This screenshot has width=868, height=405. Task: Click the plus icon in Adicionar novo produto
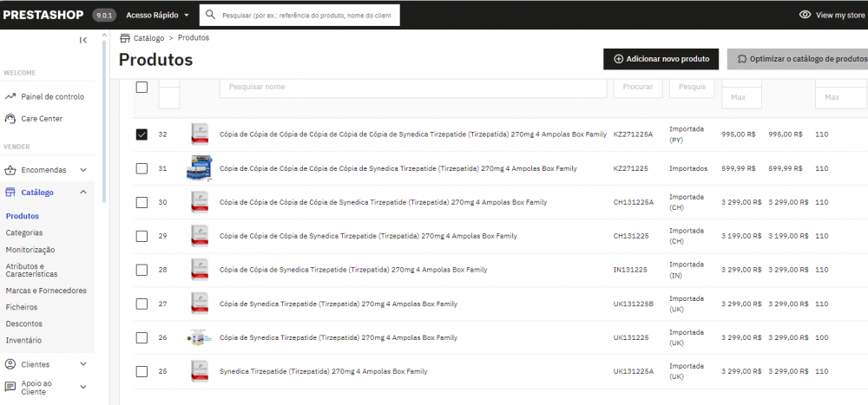coord(618,59)
